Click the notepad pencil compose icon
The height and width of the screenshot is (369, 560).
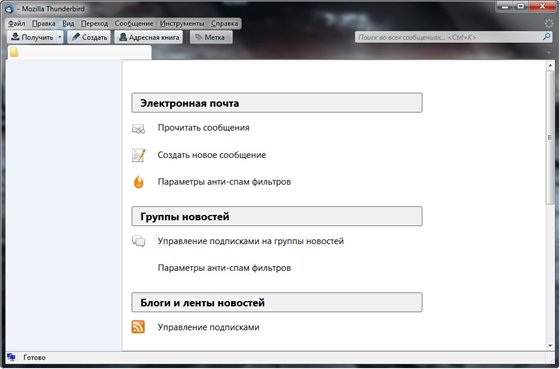[x=139, y=155]
